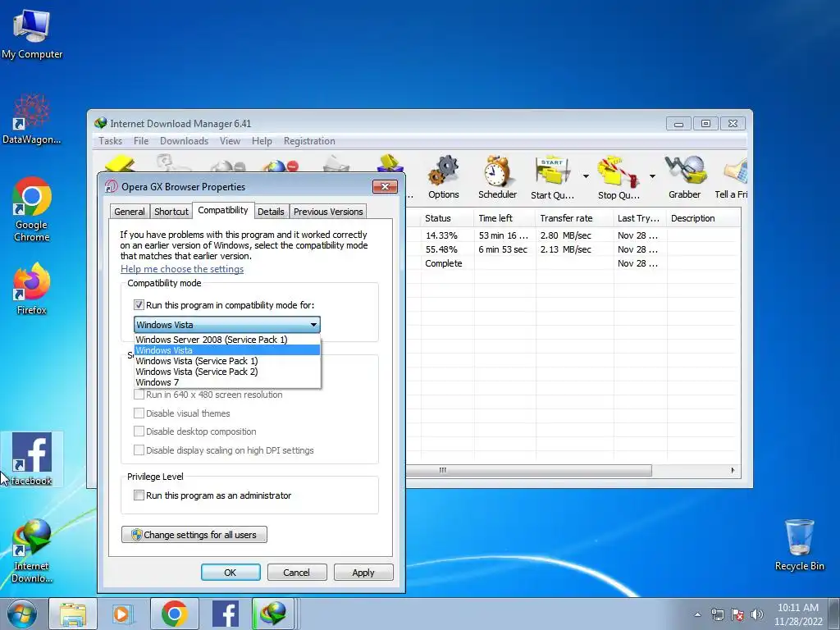Expand the Stop Queue dropdown arrow
This screenshot has height=630, width=840.
pyautogui.click(x=652, y=176)
